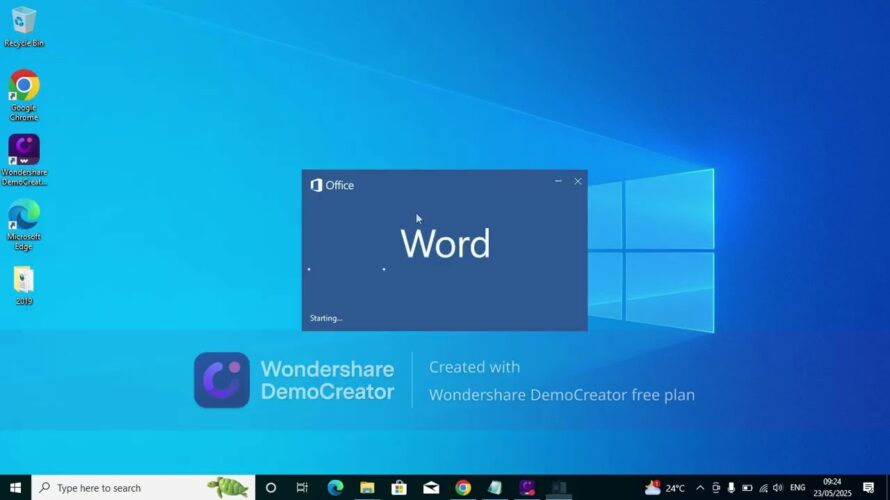
Task: Open the Windows Start menu
Action: (15, 488)
